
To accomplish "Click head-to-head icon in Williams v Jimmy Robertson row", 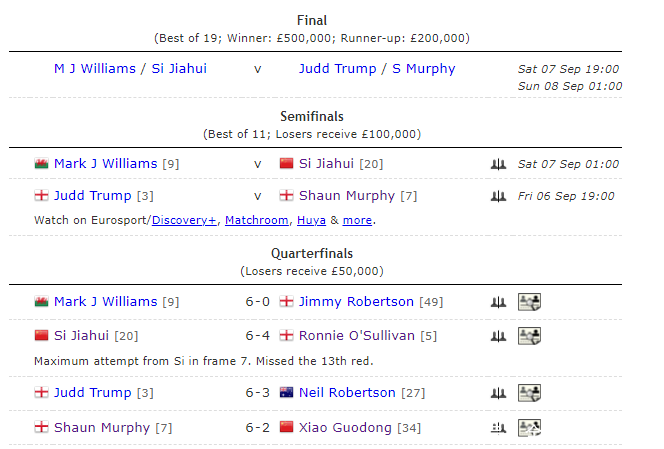I will [x=498, y=302].
